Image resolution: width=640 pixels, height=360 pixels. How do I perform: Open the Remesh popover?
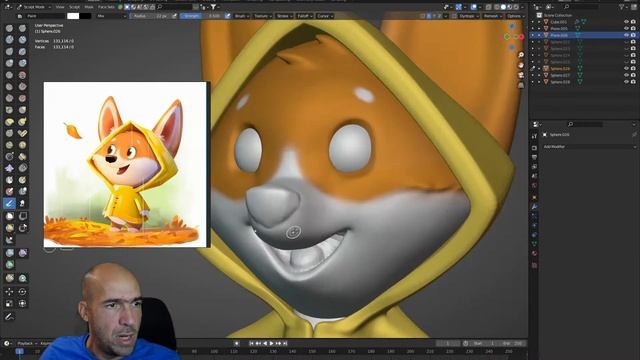point(493,16)
